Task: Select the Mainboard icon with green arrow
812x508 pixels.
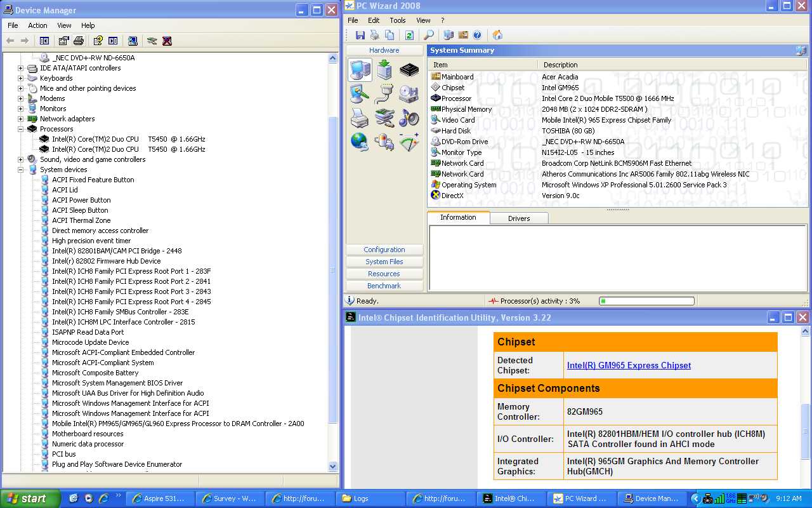Action: [x=384, y=69]
